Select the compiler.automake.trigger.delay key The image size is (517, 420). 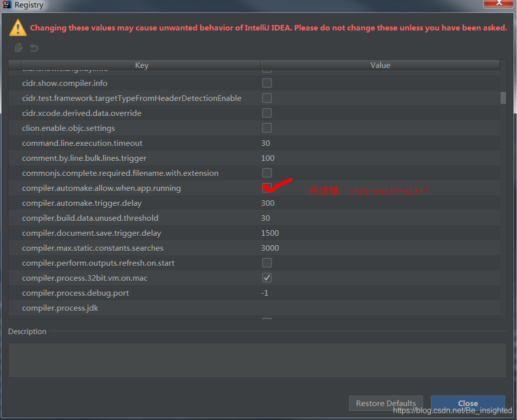click(82, 203)
